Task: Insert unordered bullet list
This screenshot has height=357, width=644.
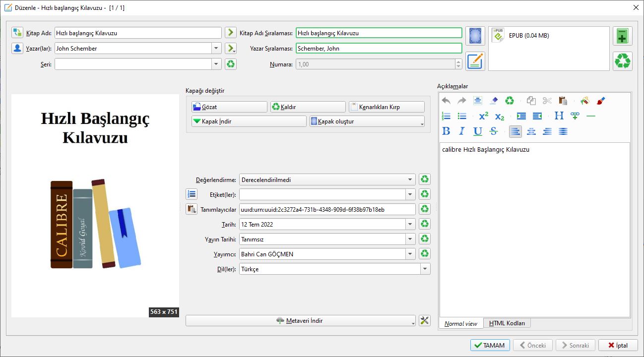Action: (x=461, y=116)
